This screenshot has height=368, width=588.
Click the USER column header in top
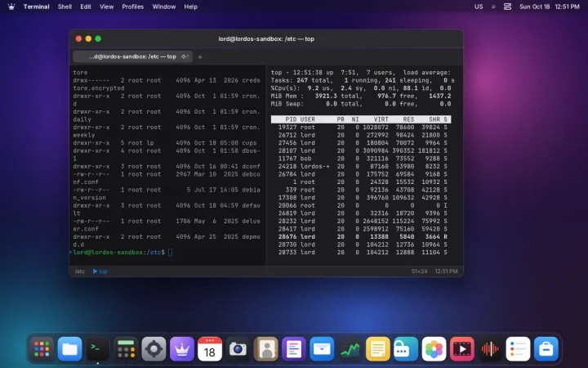308,119
